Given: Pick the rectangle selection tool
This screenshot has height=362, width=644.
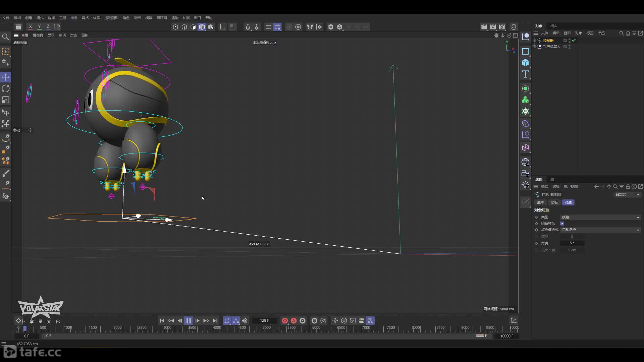Looking at the screenshot, I should point(6,51).
